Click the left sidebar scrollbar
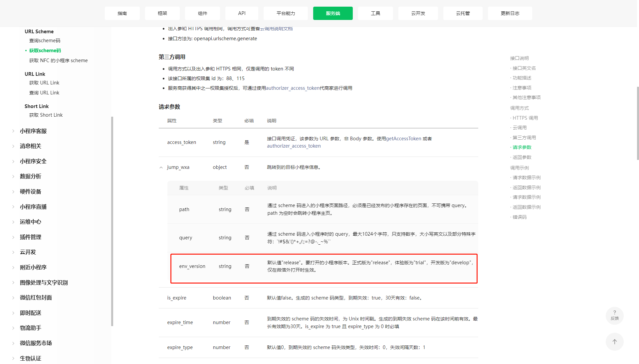Viewport: 639px width, 364px height. click(112, 221)
